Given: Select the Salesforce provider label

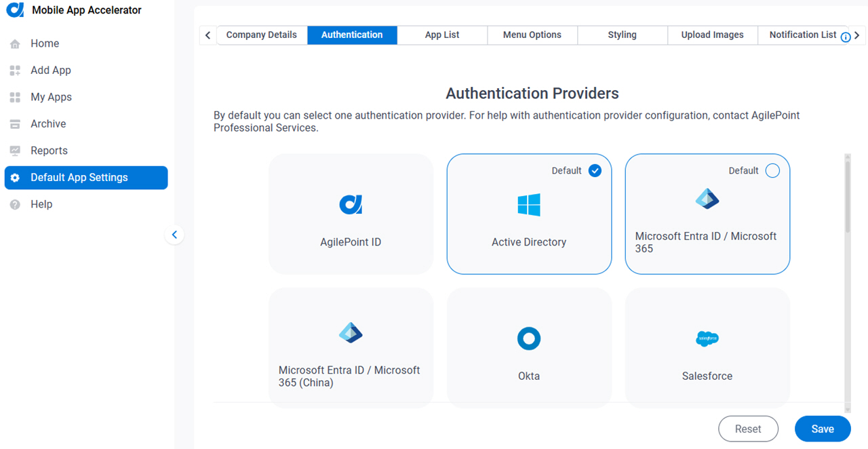Looking at the screenshot, I should [707, 376].
